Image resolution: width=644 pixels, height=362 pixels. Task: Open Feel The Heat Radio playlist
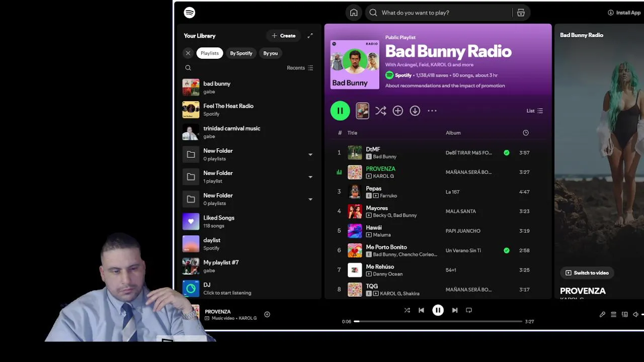point(249,110)
